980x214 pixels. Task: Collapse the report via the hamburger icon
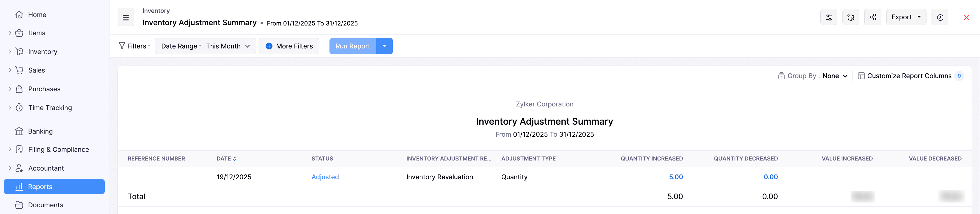126,17
